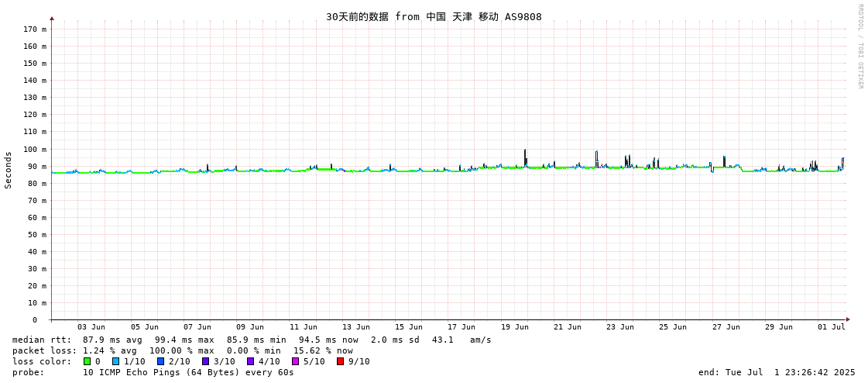Viewport: 868px width, 383px height.
Task: Click the '01 Jul' date label
Action: tap(832, 327)
